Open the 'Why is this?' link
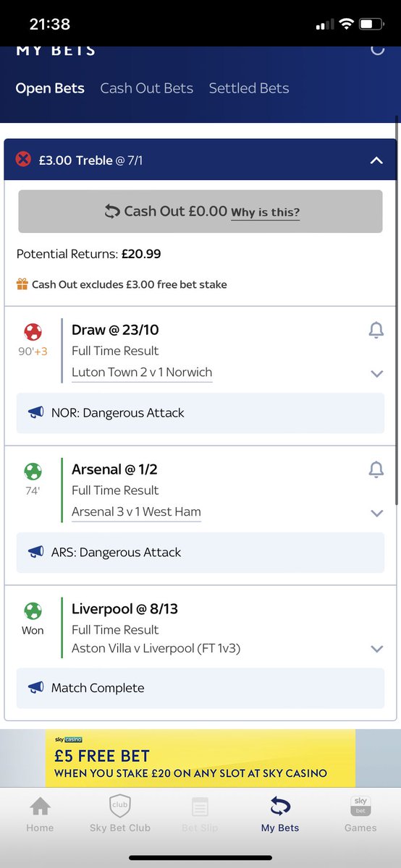The width and height of the screenshot is (401, 868). point(265,213)
